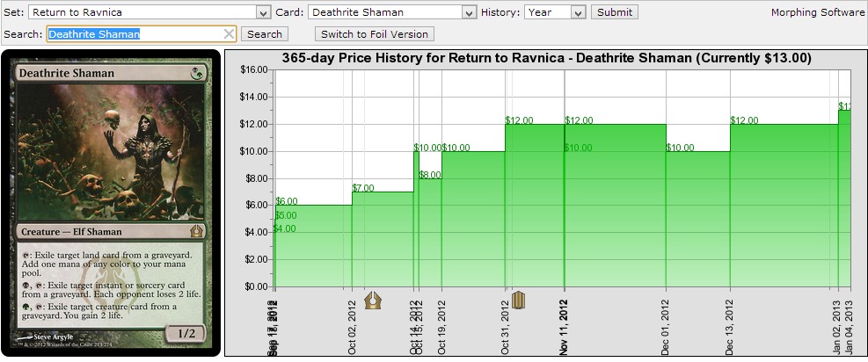Click the $7.00 price label on the chart

(x=363, y=188)
